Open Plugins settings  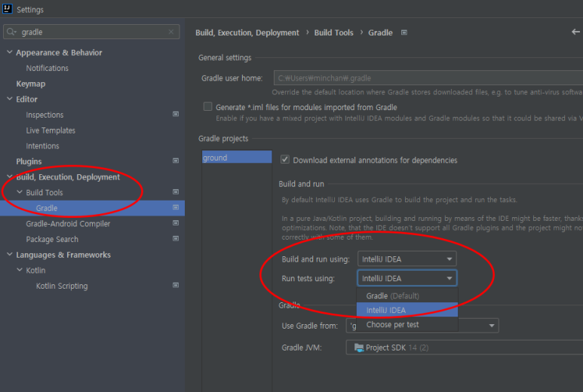[29, 161]
